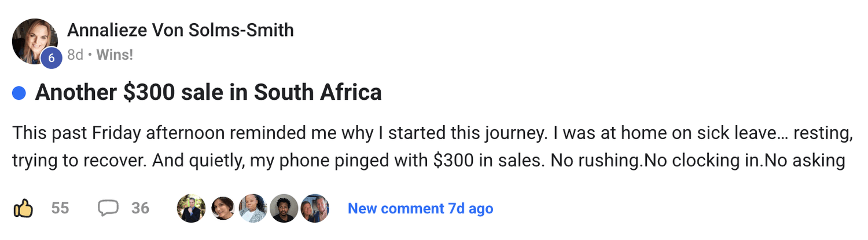Click the speech bubble comment icon

click(x=108, y=208)
